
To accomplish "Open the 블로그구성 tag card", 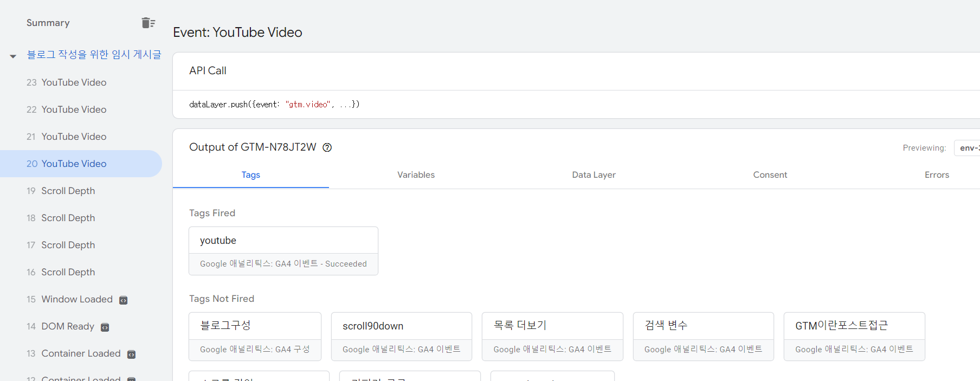I will (x=255, y=337).
